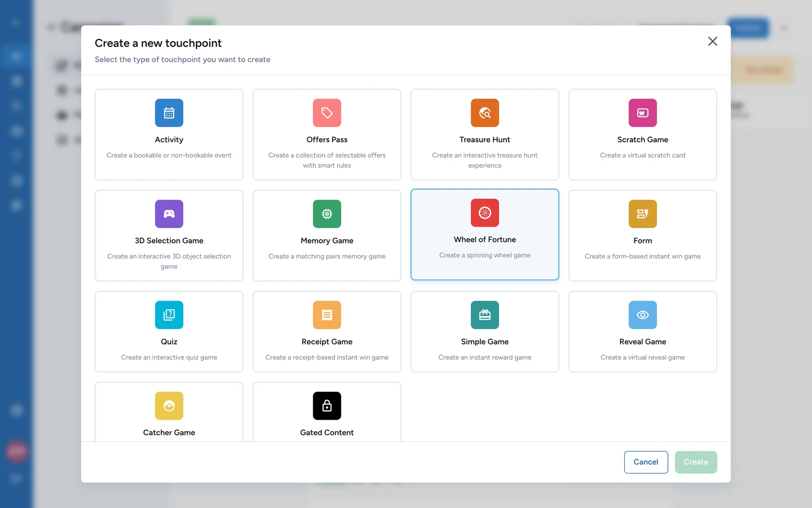Click the 'Memory Game' title text

click(327, 241)
